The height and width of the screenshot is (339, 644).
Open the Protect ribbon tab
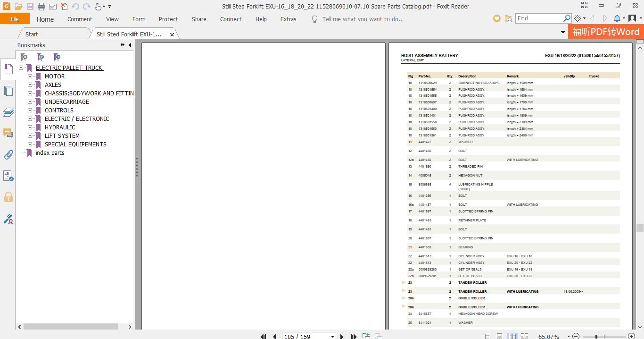click(168, 19)
